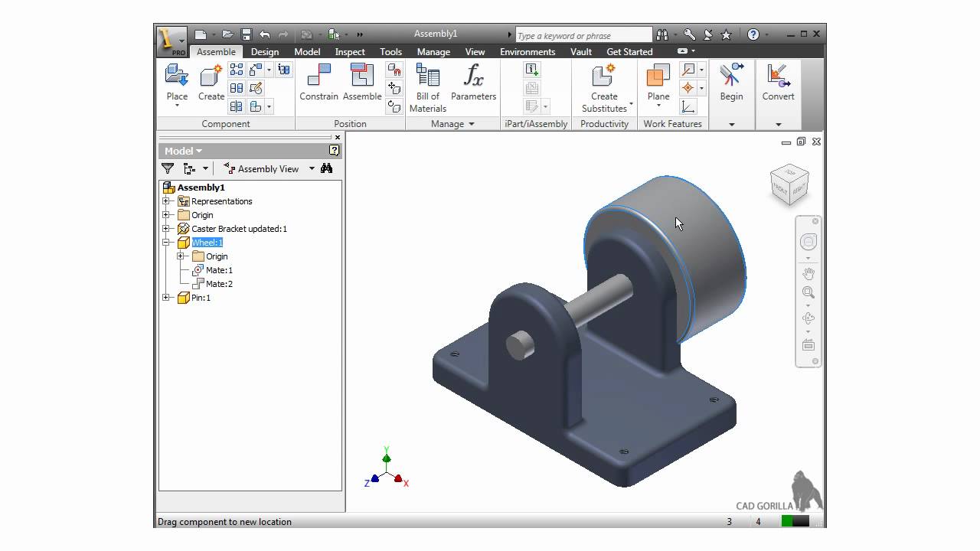Screen dimensions: 980x551
Task: Open the Plane dropdown arrow
Action: tap(658, 106)
